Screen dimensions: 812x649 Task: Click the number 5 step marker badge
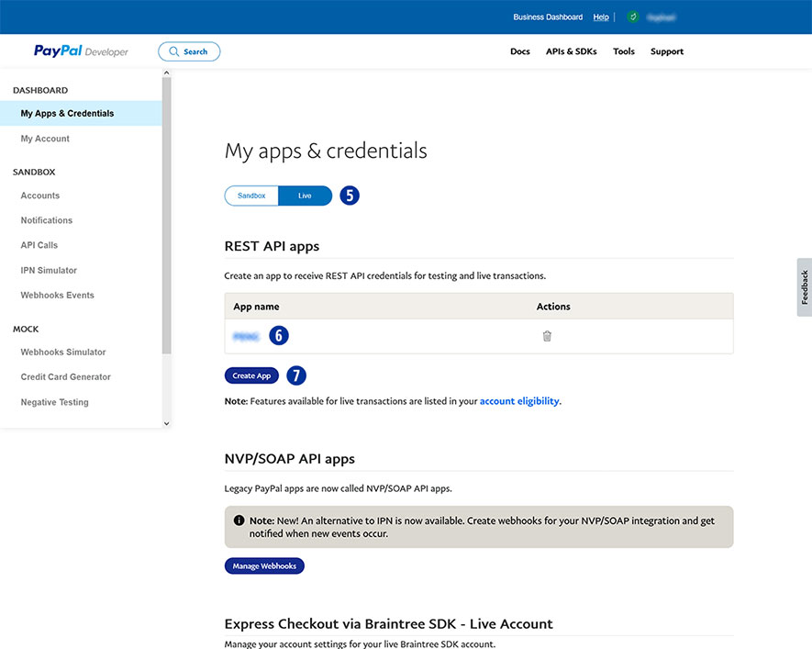[350, 196]
